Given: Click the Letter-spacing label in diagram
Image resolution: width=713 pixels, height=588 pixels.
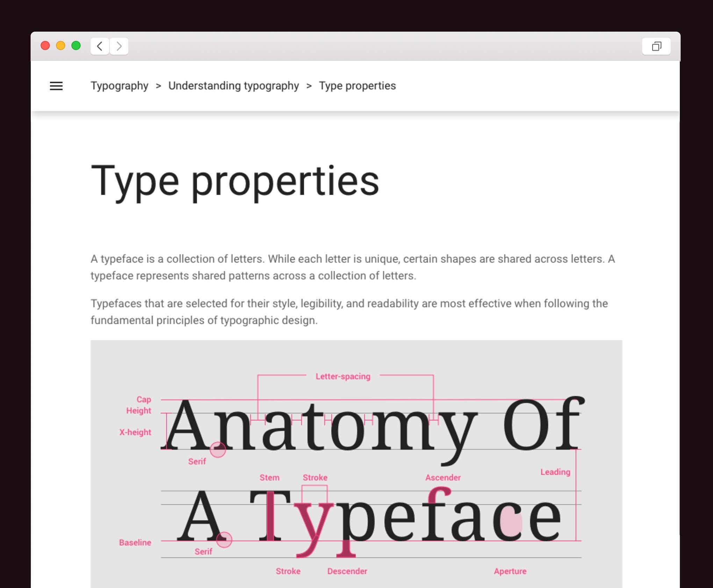Looking at the screenshot, I should 343,376.
